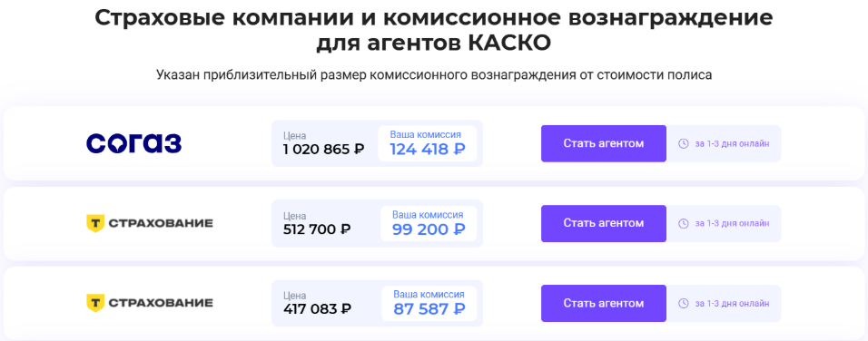
Task: Select the 124 418 ₽ commission box
Action: (428, 143)
